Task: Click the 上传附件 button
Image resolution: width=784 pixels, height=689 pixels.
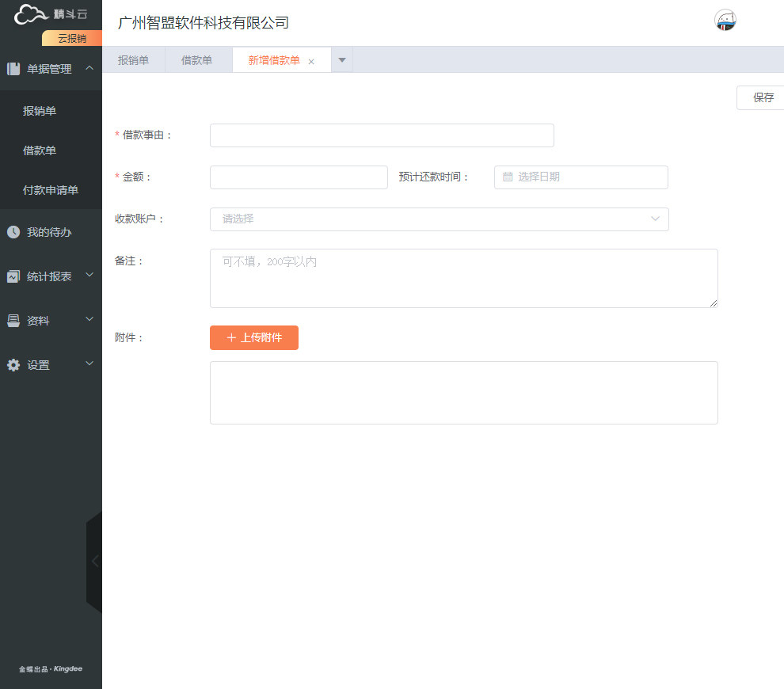Action: pyautogui.click(x=254, y=337)
